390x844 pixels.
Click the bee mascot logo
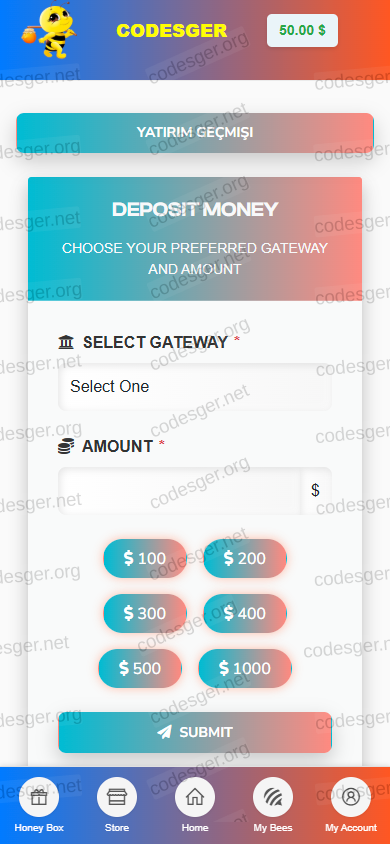[x=51, y=31]
